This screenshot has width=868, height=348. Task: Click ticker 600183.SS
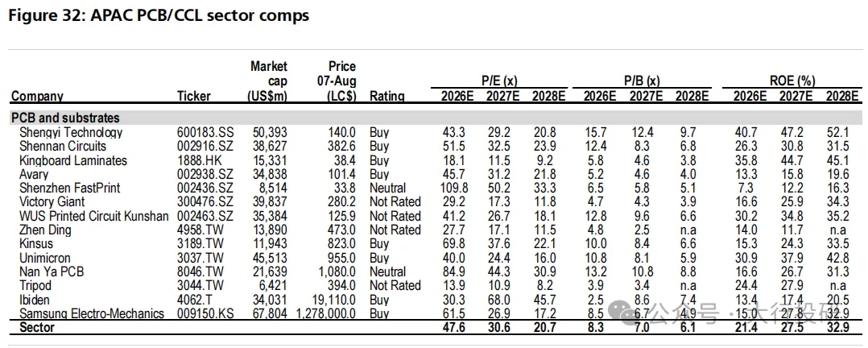click(205, 132)
